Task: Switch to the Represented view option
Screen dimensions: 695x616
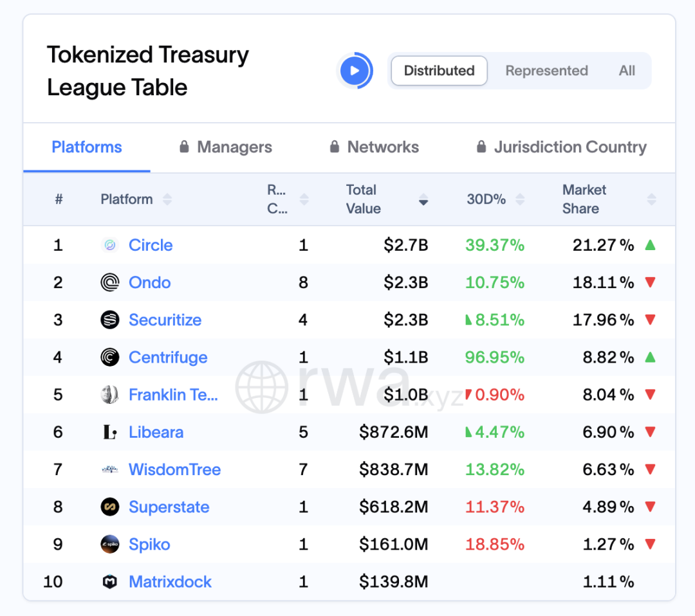Action: pos(546,71)
